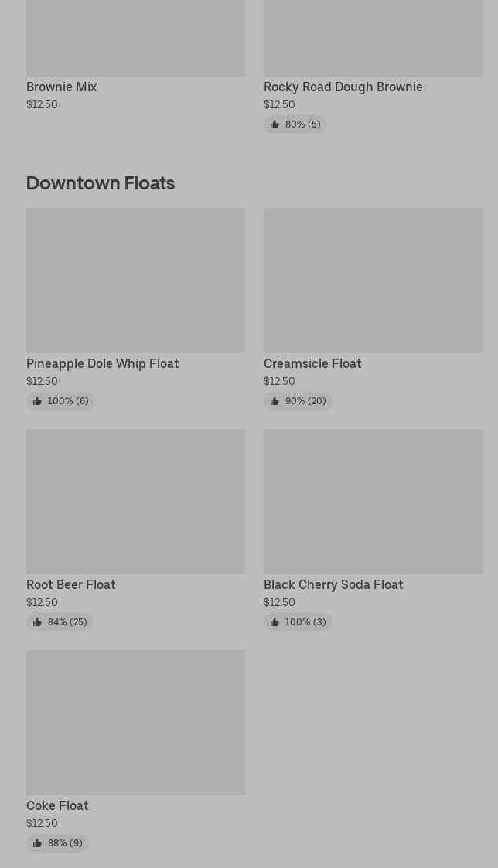This screenshot has height=868, width=498.
Task: Click the Black Cherry Soda Float title
Action: [333, 584]
